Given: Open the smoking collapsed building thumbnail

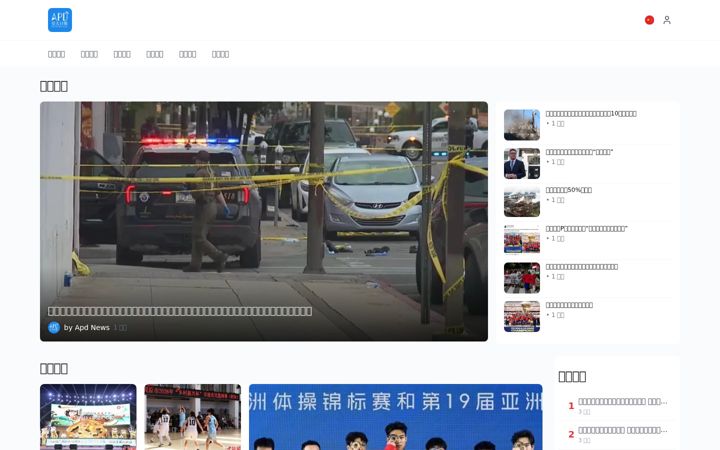Looking at the screenshot, I should (x=522, y=125).
